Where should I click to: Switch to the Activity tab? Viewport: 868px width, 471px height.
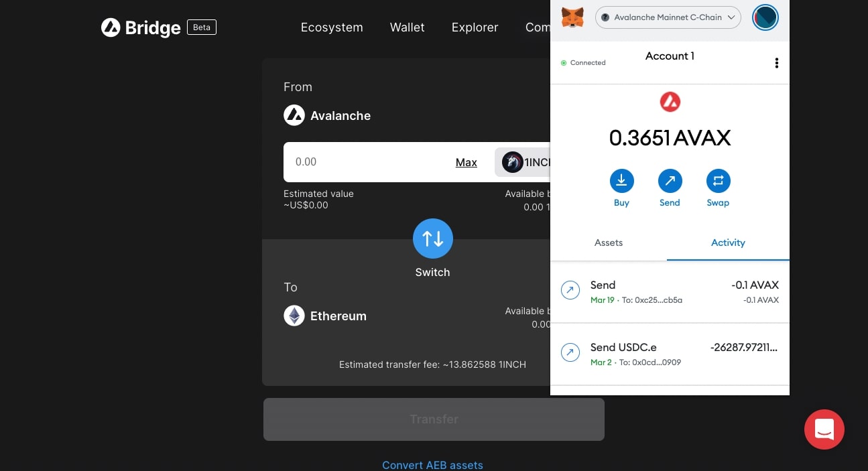[x=728, y=243]
